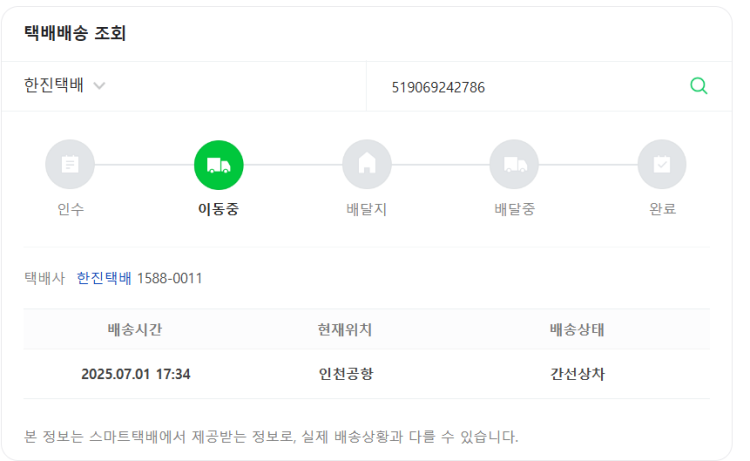The width and height of the screenshot is (750, 461).
Task: Select the 인수 clipboard step icon
Action: coord(70,165)
